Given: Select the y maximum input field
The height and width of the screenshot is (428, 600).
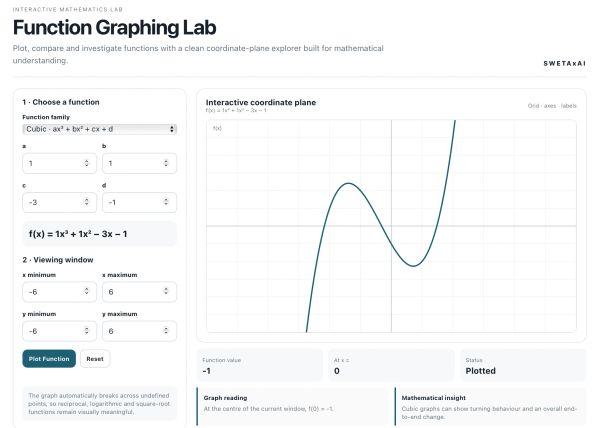Looking at the screenshot, I should pyautogui.click(x=139, y=331).
